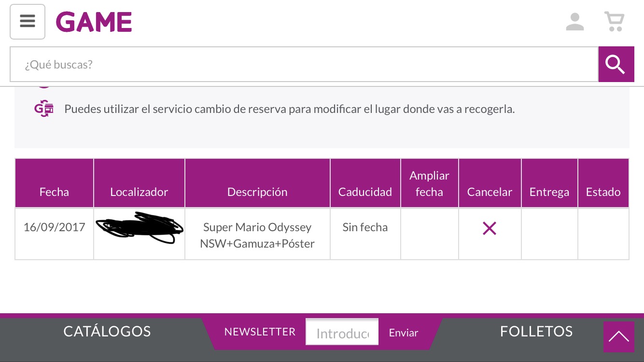The height and width of the screenshot is (362, 644).
Task: Select the Entrega column header
Action: click(549, 183)
